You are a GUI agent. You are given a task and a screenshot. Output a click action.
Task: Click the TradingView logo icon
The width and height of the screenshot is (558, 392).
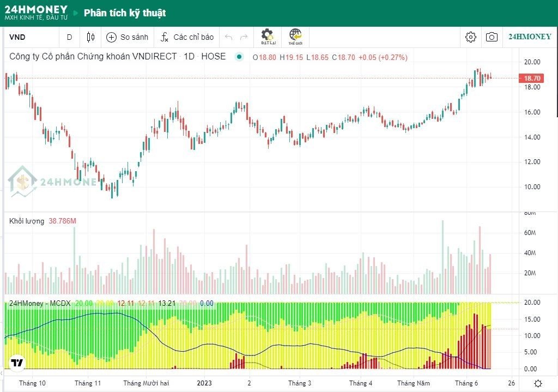[x=17, y=363]
